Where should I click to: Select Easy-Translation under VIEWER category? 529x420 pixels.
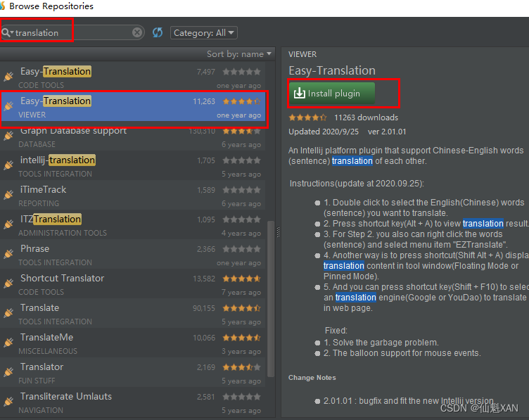132,107
